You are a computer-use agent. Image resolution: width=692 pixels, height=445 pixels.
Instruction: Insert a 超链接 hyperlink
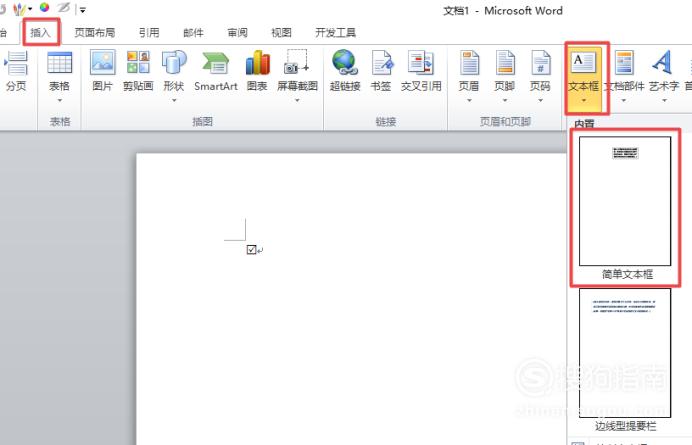click(345, 71)
